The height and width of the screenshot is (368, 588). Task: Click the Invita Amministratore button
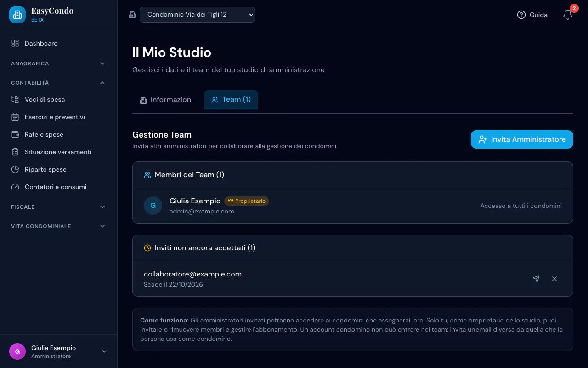[x=522, y=139]
